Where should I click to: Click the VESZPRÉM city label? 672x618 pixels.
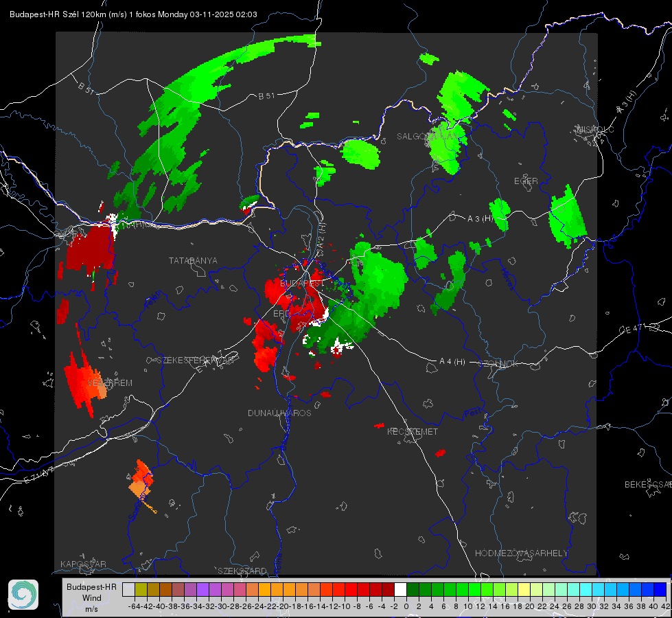click(x=110, y=383)
